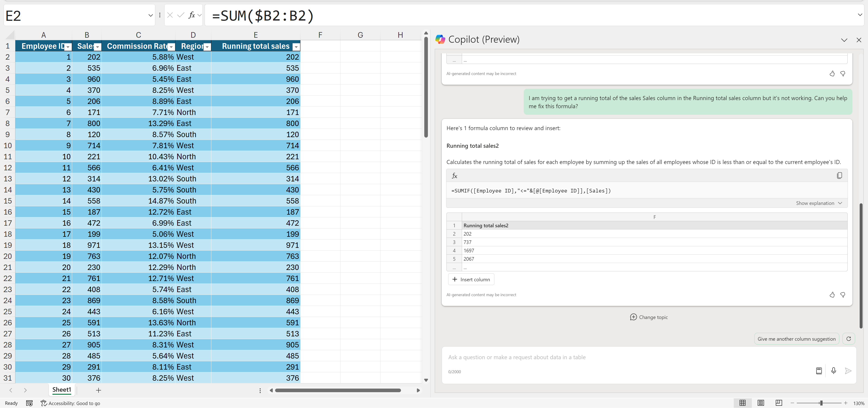868x408 pixels.
Task: Select Normal view in status bar
Action: (742, 403)
